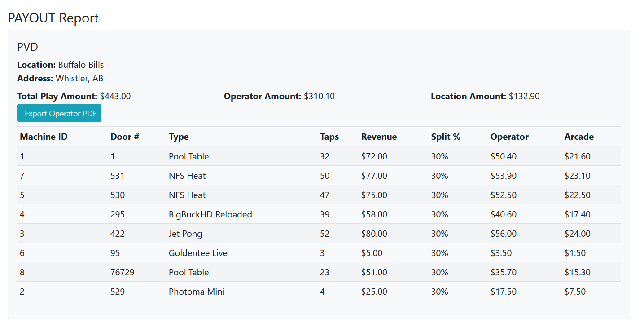Click the Door # column header
Viewport: 644px width, 323px height.
coord(125,137)
